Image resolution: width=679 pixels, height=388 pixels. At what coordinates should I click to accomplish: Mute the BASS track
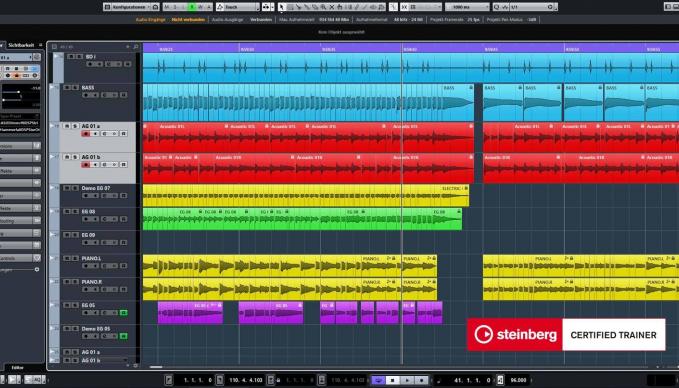coord(67,87)
